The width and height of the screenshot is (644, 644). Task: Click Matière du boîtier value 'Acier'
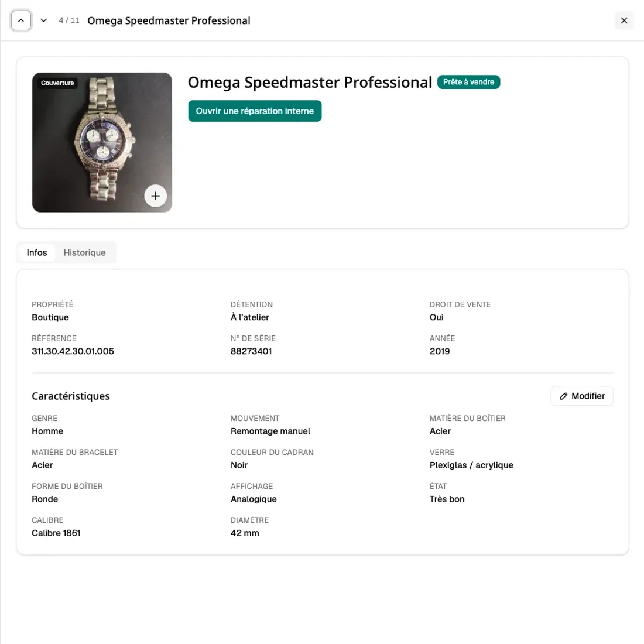pos(440,431)
